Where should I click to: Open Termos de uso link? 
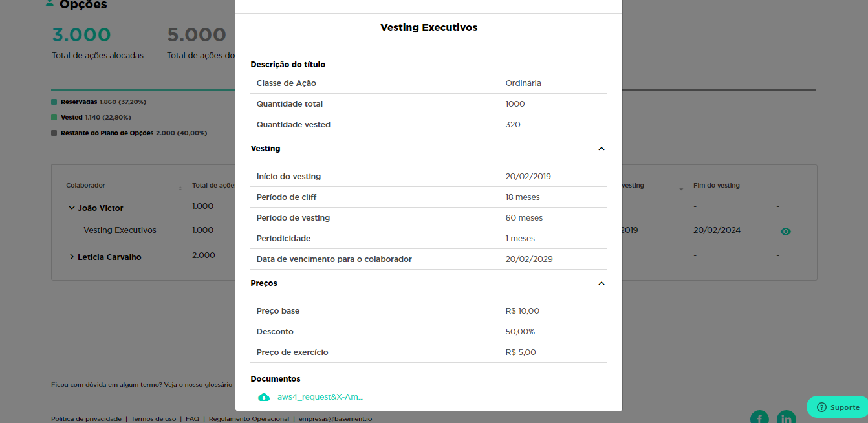point(153,418)
